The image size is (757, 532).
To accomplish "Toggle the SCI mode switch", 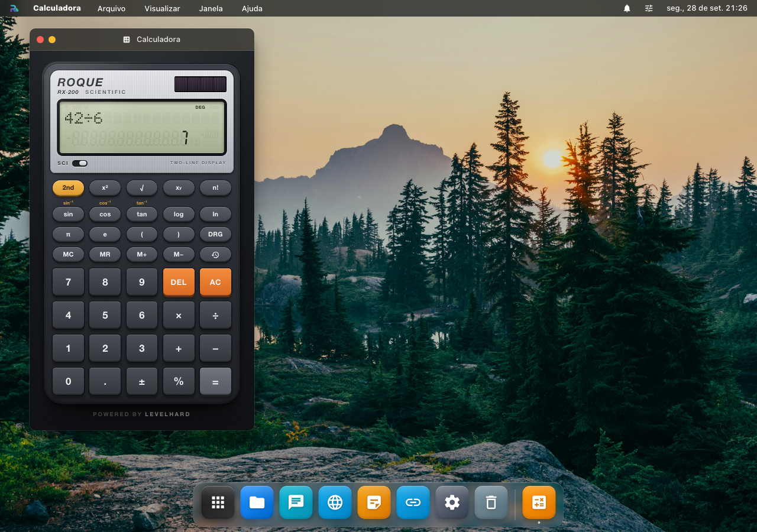I will (80, 163).
